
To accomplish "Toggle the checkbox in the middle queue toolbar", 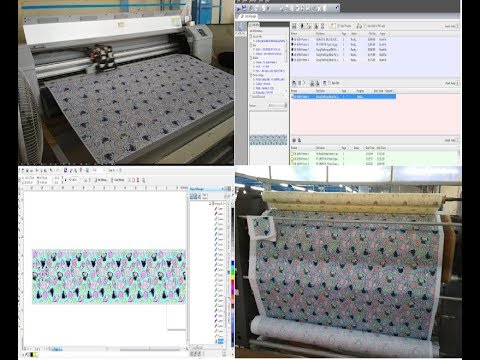I will (329, 83).
